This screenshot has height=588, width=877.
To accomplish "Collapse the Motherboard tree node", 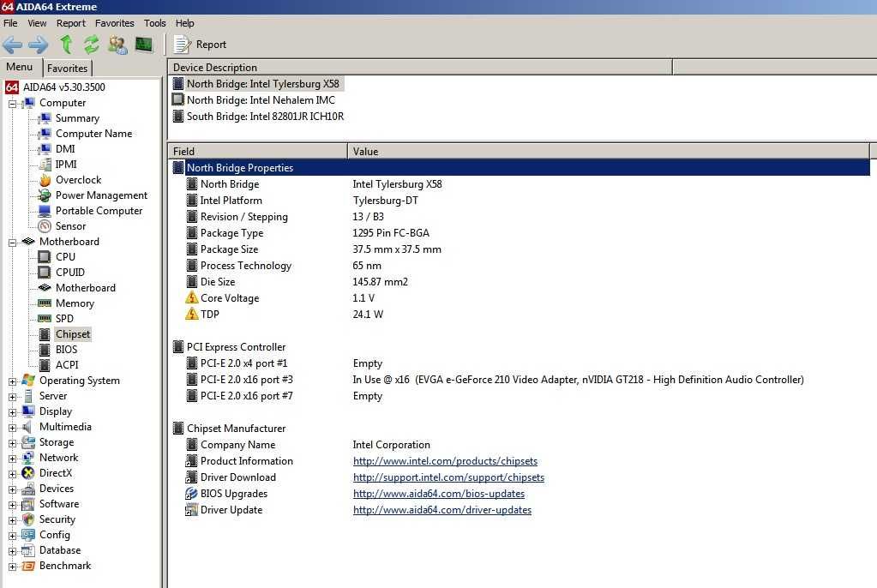I will pyautogui.click(x=12, y=243).
